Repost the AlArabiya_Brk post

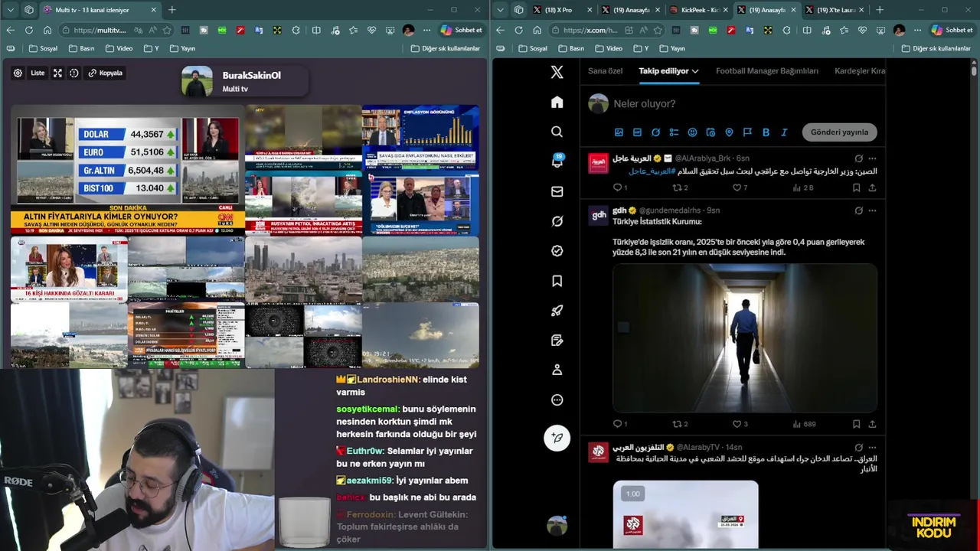click(680, 187)
